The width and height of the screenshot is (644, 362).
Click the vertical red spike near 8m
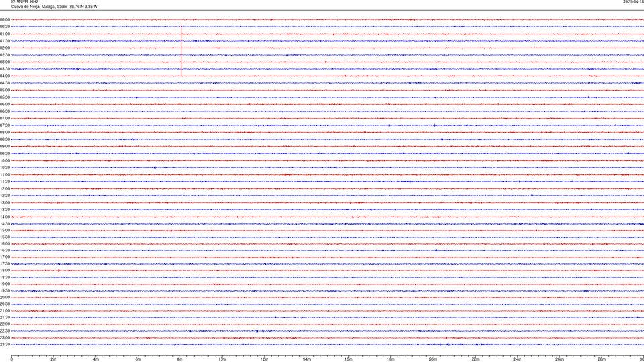pyautogui.click(x=182, y=51)
